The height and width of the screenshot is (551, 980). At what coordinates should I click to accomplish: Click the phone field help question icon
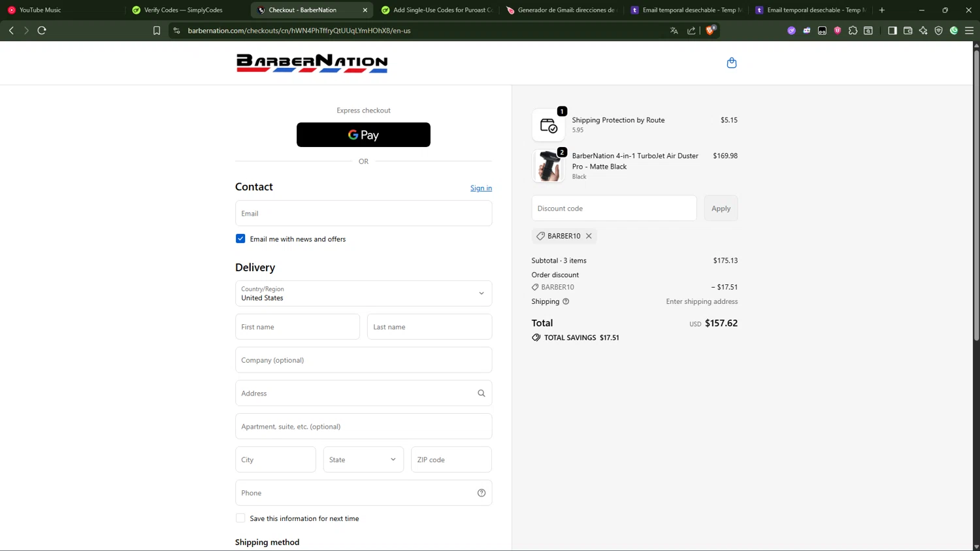(482, 493)
